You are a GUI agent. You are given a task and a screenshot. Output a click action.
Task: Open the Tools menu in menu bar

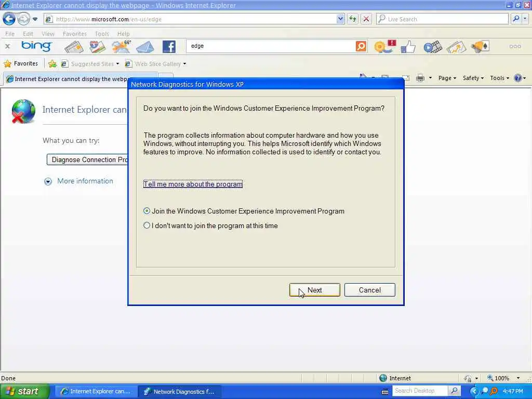[x=102, y=34]
